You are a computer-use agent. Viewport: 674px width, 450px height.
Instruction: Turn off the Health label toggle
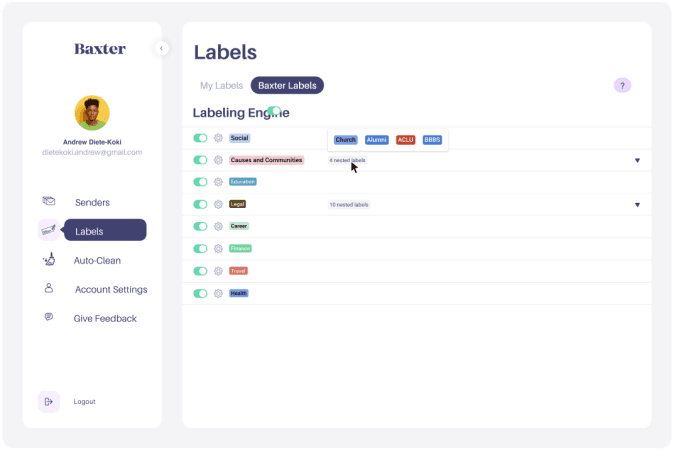point(200,293)
